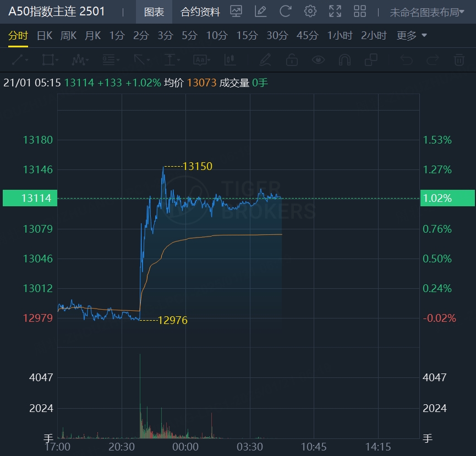The height and width of the screenshot is (456, 476).
Task: Expand the rectangle tool options arrow
Action: pos(57,60)
